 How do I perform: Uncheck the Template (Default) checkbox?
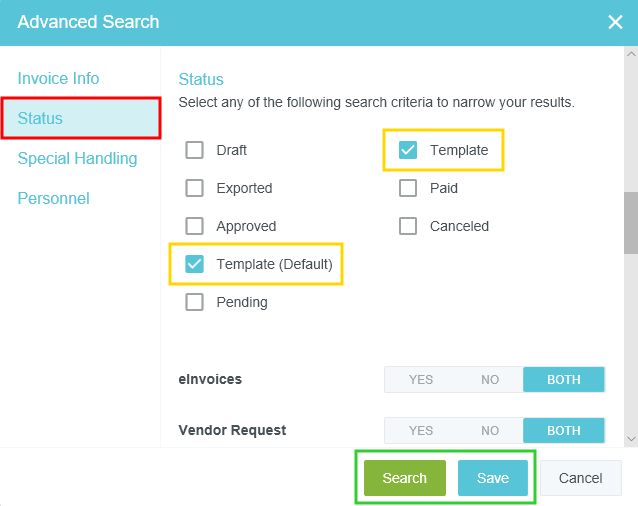tap(194, 264)
